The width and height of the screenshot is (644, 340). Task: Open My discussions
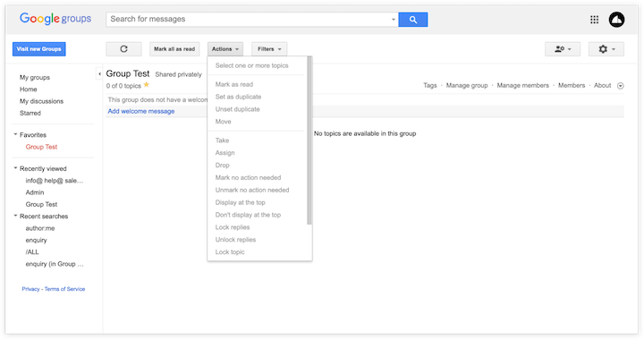(41, 101)
